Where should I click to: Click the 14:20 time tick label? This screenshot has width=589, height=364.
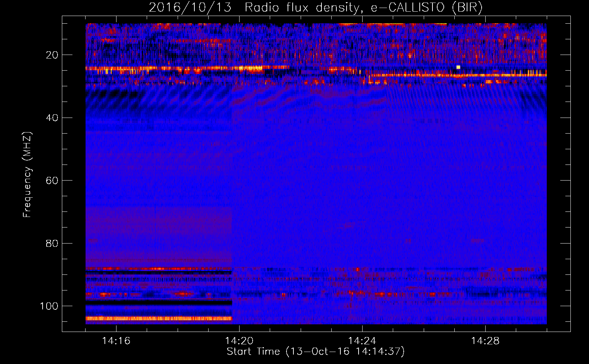point(239,341)
